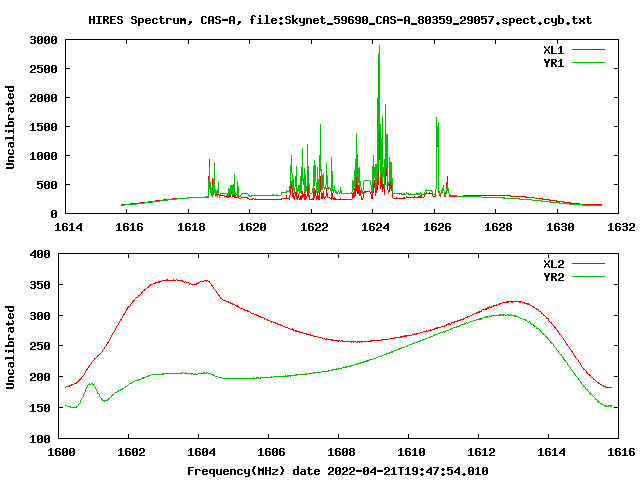Click the top plot's Uncalibrated y-axis label

pos(10,127)
